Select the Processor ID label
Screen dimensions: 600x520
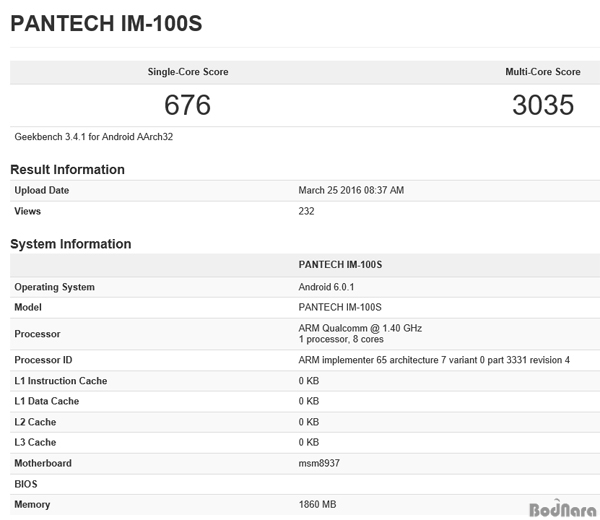[43, 360]
